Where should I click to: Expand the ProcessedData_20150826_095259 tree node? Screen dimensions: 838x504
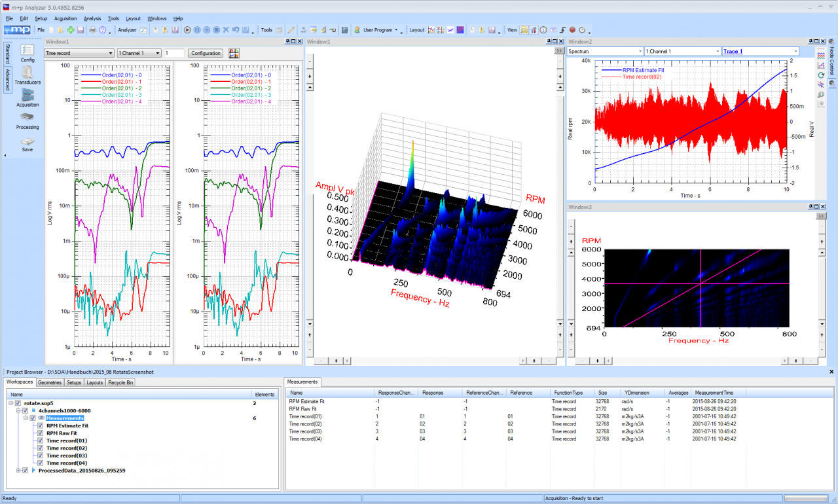[x=18, y=471]
